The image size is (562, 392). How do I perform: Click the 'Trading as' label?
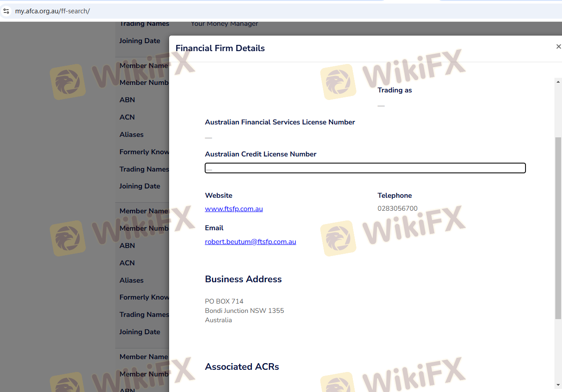pos(395,90)
